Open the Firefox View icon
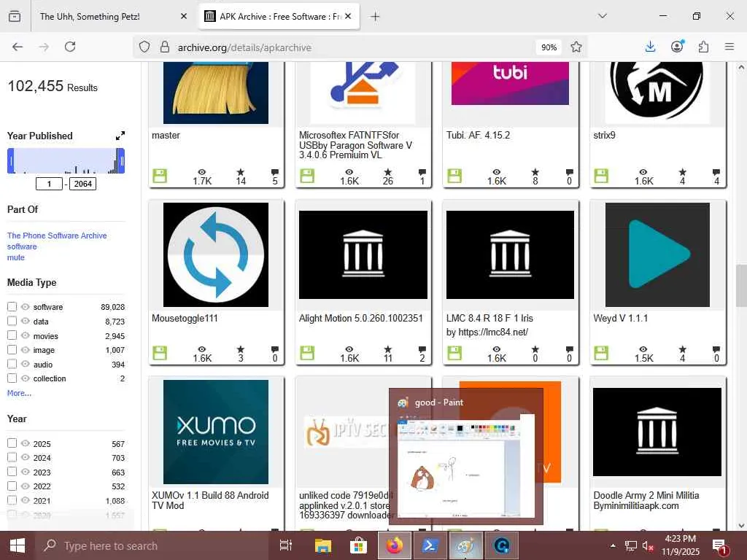The image size is (747, 560). pyautogui.click(x=15, y=16)
